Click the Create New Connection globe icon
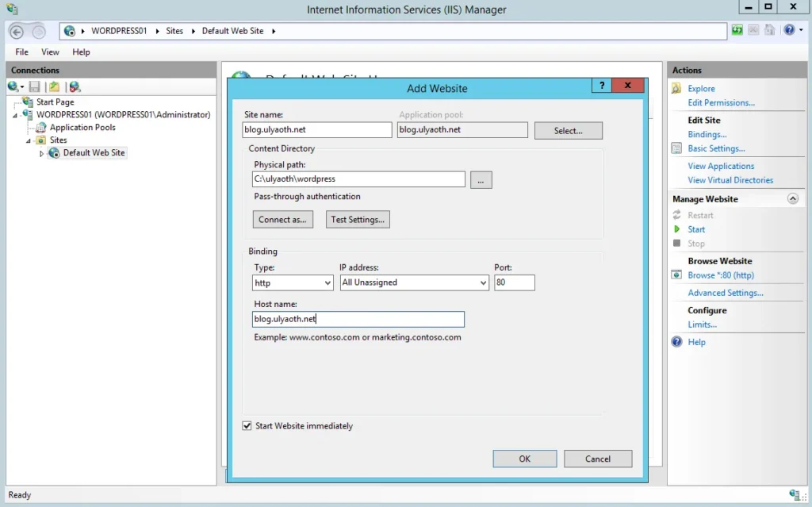 tap(13, 86)
